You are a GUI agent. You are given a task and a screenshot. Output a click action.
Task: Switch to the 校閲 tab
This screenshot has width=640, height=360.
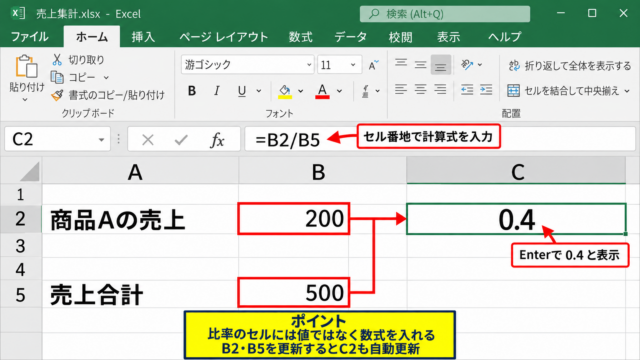[x=400, y=37]
